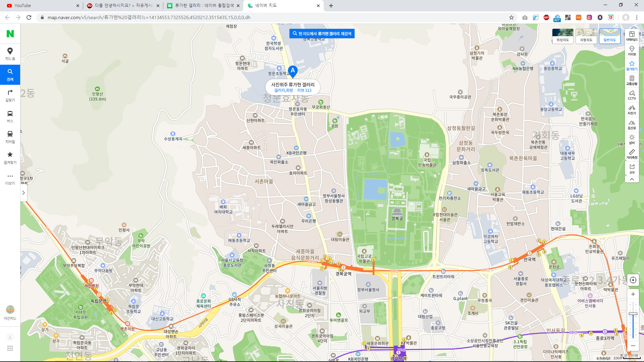Go to 지도 홈 in sidebar
644x362 pixels.
[10, 54]
